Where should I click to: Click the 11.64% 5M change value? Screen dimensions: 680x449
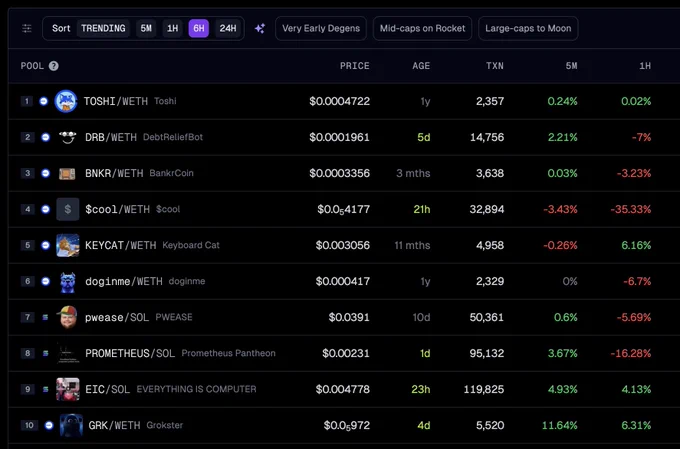click(x=559, y=425)
